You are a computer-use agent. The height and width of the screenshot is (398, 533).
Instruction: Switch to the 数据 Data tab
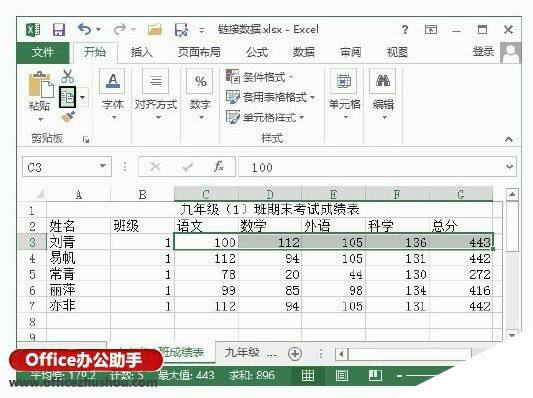[x=304, y=52]
